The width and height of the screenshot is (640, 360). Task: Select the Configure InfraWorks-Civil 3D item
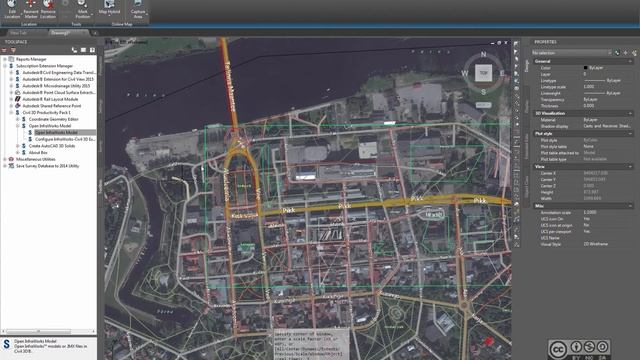click(x=64, y=139)
